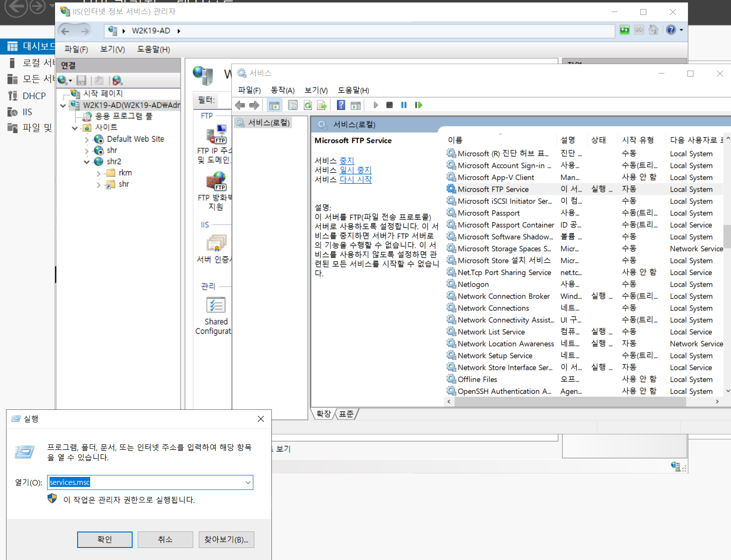Click the delete connection icon in Connections
The height and width of the screenshot is (560, 731).
[x=117, y=80]
